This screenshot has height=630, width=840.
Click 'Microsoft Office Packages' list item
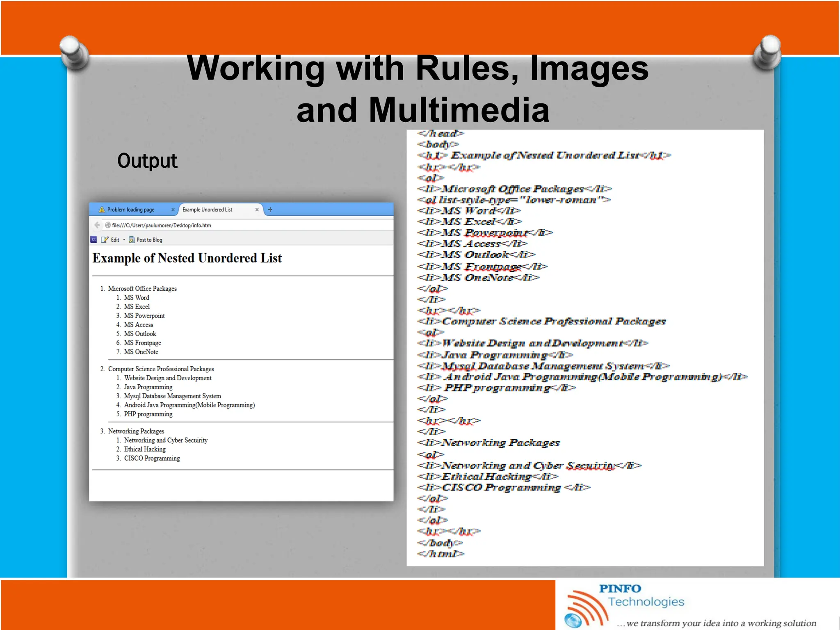point(142,289)
